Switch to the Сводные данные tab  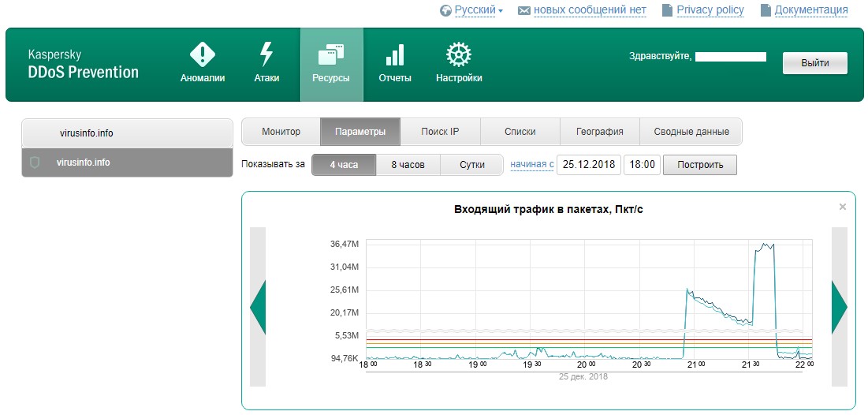click(x=691, y=132)
